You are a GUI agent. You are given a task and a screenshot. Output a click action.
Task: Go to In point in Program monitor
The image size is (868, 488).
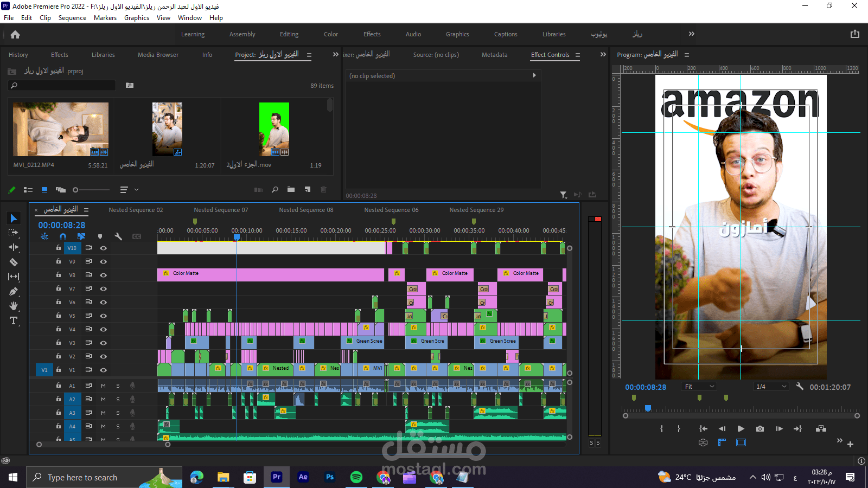click(704, 428)
